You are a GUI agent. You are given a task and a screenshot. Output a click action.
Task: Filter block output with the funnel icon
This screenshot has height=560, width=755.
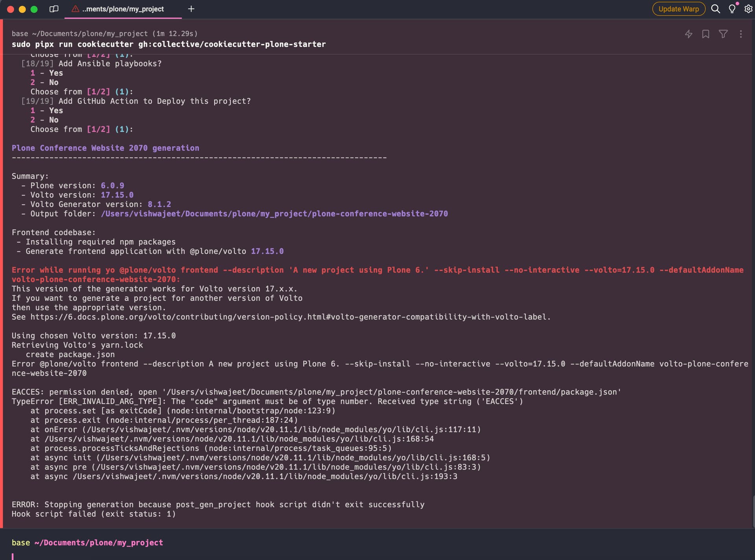pos(723,34)
